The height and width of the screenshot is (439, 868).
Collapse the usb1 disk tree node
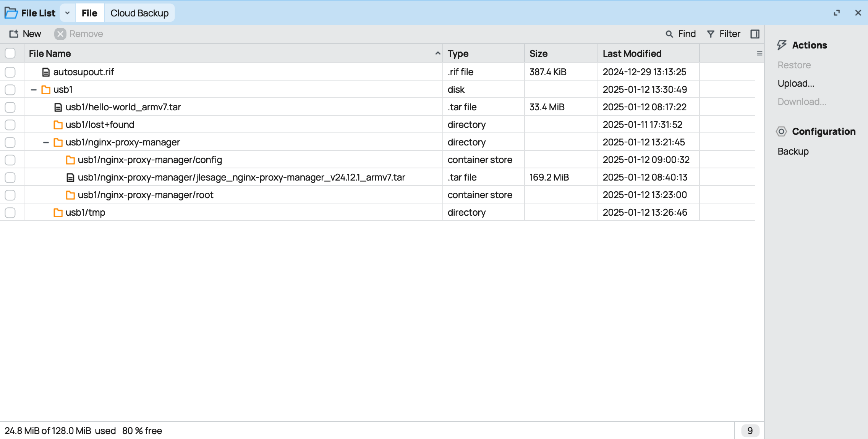[x=34, y=90]
